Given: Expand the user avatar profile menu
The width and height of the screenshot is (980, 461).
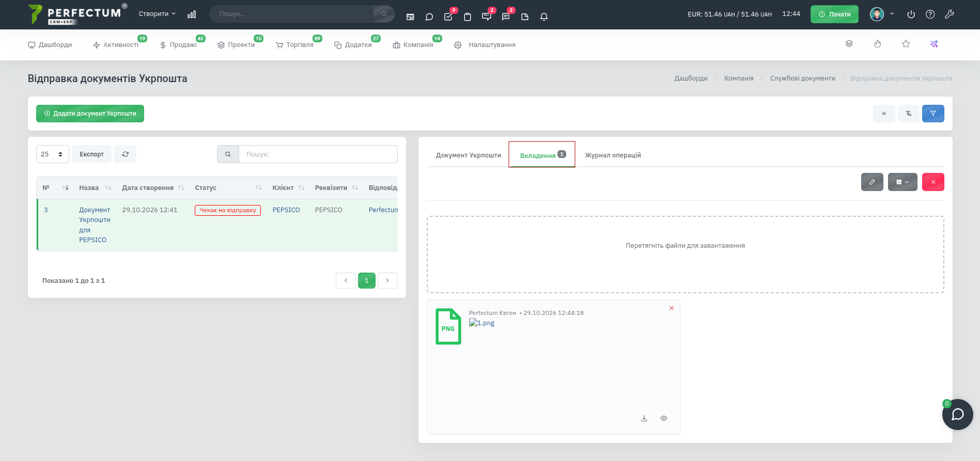Looking at the screenshot, I should click(x=882, y=14).
